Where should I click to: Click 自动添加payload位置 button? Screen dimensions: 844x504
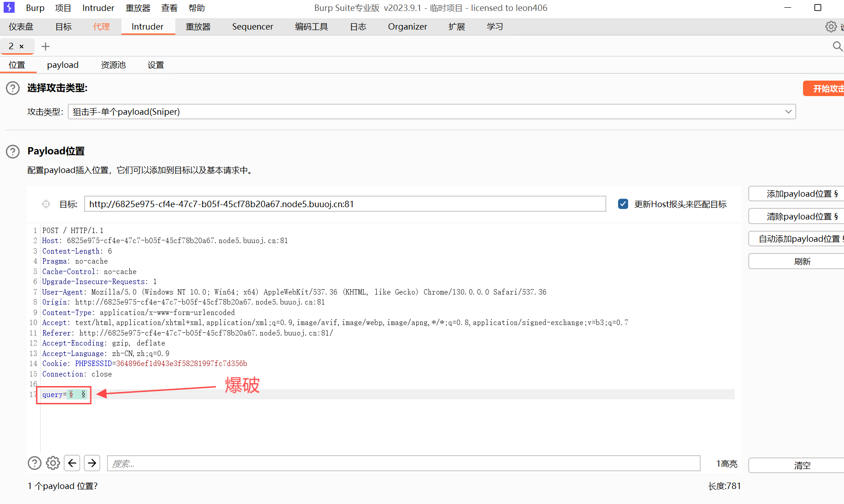pos(797,239)
